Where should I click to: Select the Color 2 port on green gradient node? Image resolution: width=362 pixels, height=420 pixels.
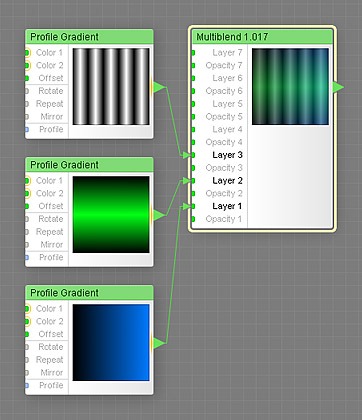(x=27, y=193)
